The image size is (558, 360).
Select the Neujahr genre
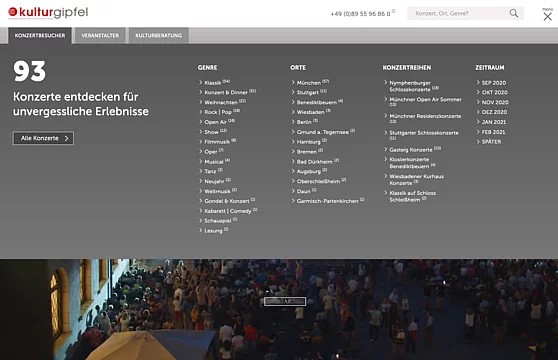215,181
